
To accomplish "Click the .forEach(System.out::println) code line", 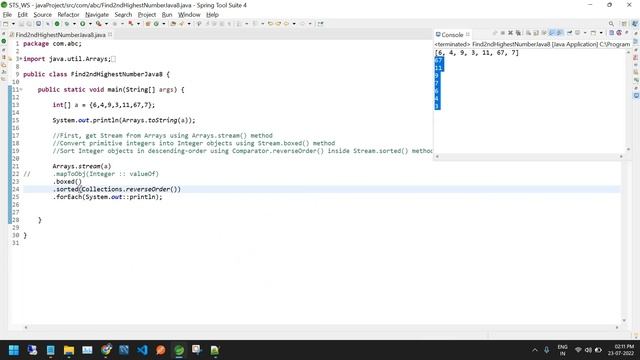I will pyautogui.click(x=107, y=197).
